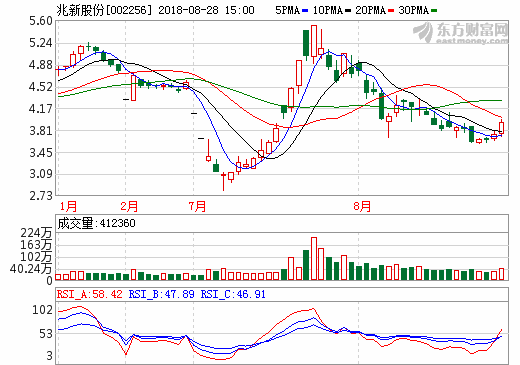Click the stock title 兆新股份[002256]
Screen dimensions: 520x365
pos(104,10)
